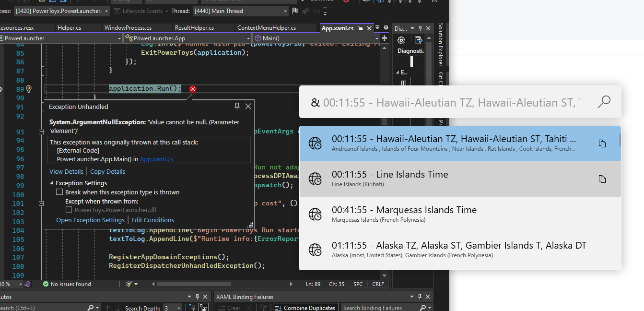The image size is (644, 311).
Task: Click the Clear button in XAML Binding Failures
Action: pos(229,308)
